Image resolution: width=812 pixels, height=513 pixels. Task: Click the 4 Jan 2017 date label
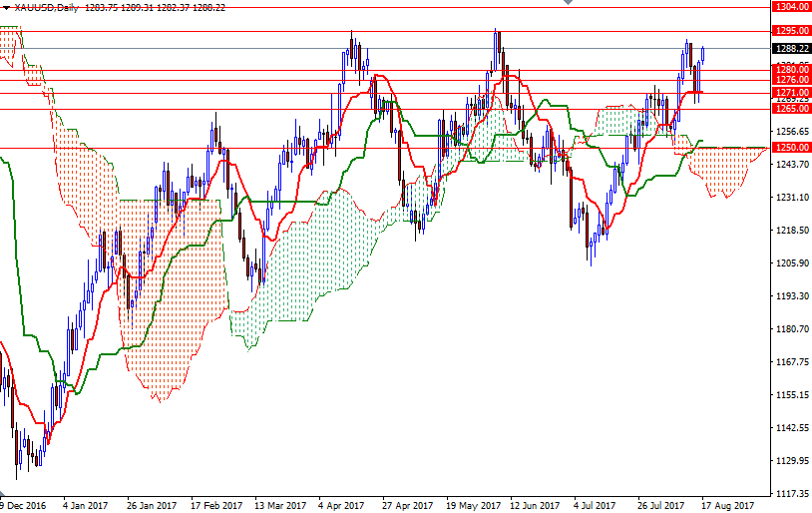(x=84, y=505)
